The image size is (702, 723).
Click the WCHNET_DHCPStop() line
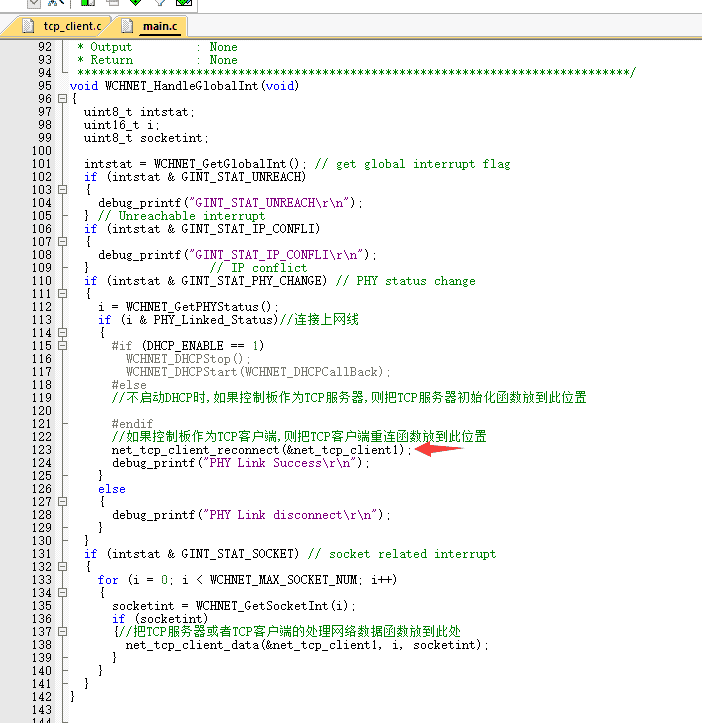coord(188,359)
